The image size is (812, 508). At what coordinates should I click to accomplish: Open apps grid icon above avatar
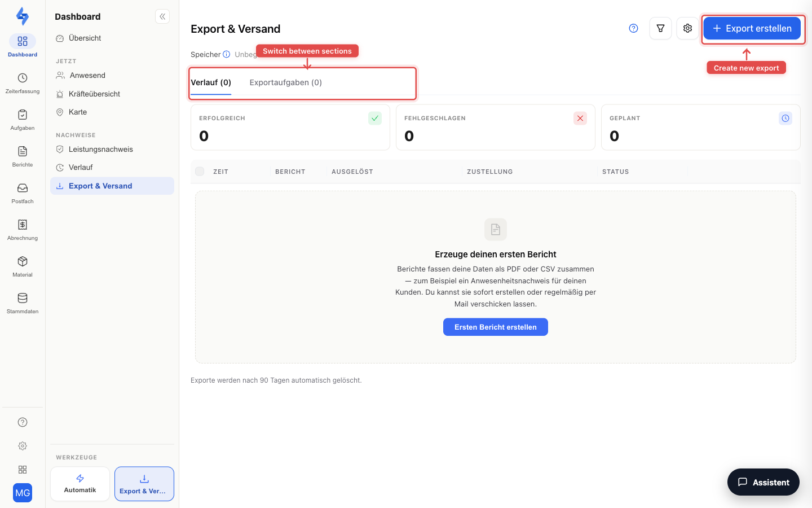tap(23, 470)
